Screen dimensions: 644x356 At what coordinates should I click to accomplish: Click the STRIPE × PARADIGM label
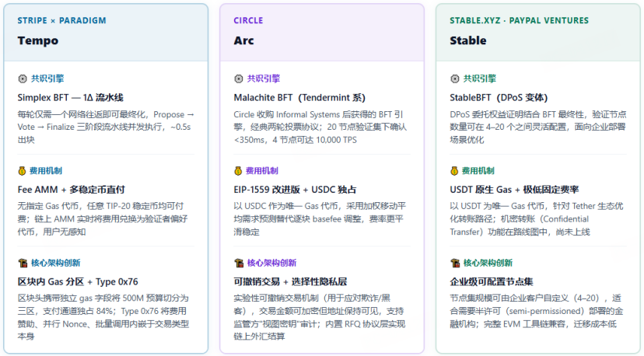tap(61, 21)
